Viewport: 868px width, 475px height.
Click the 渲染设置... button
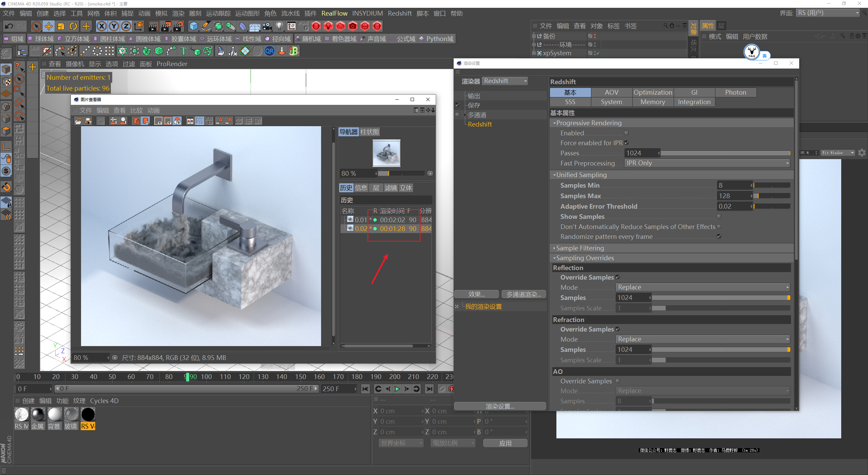[500, 406]
